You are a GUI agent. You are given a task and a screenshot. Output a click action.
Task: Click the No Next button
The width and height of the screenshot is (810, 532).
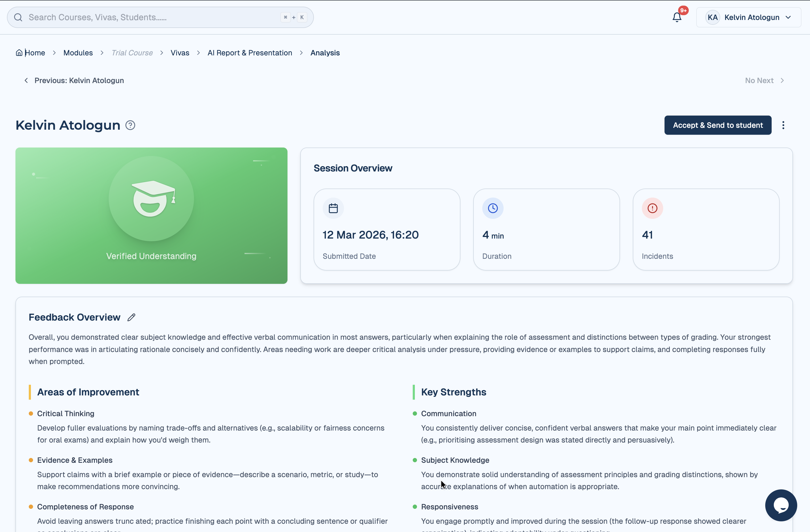click(x=765, y=81)
